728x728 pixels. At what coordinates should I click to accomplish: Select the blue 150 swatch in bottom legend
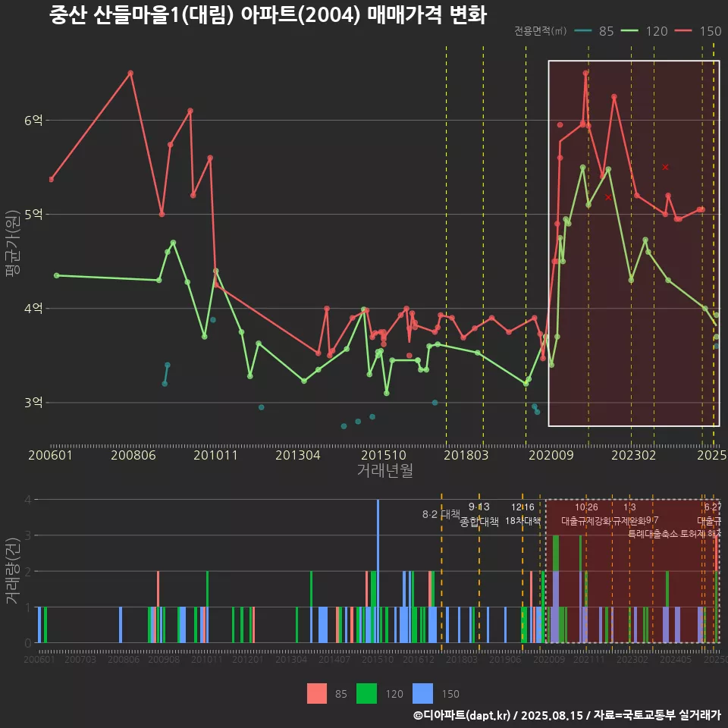pos(422,694)
